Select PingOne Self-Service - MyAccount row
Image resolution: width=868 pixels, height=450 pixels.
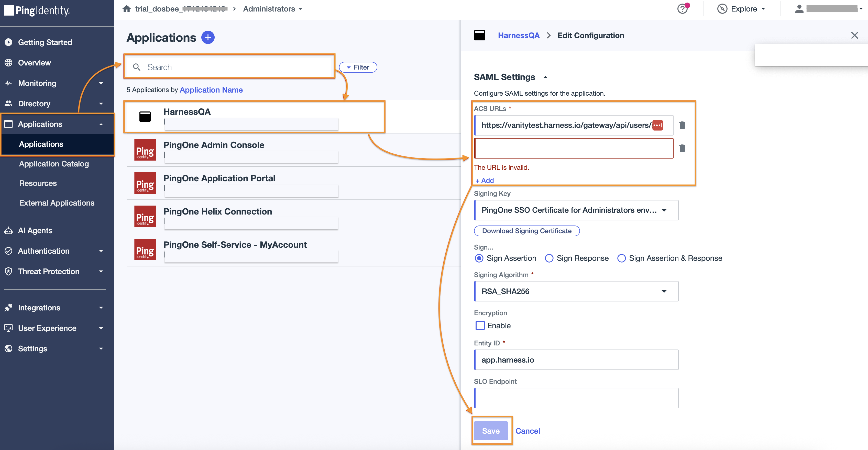[293, 250]
